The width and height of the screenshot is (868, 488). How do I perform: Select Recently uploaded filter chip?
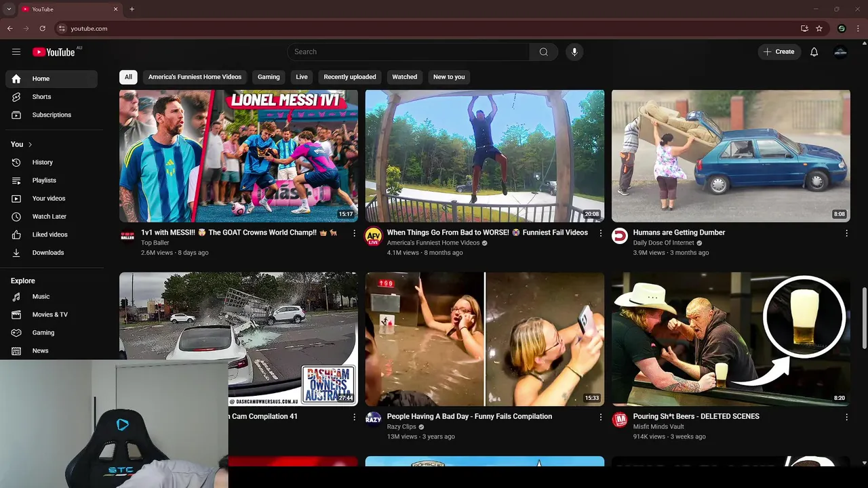[x=349, y=77]
